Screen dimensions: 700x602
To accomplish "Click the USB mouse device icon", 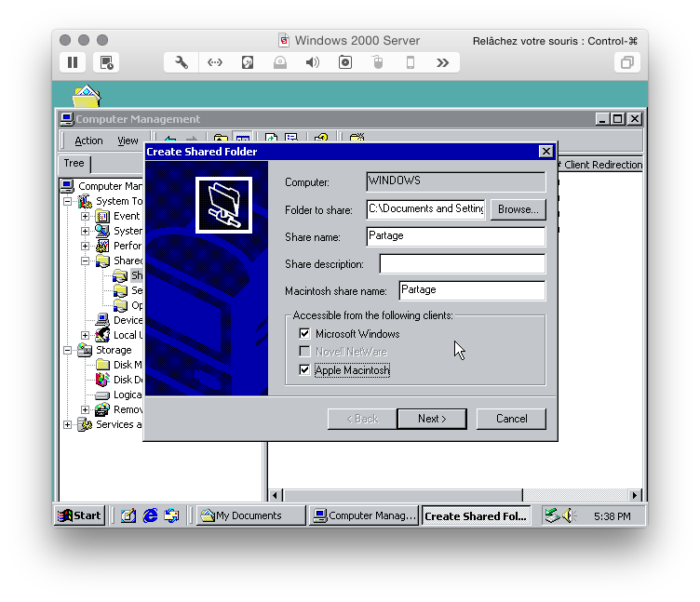I will [x=378, y=62].
